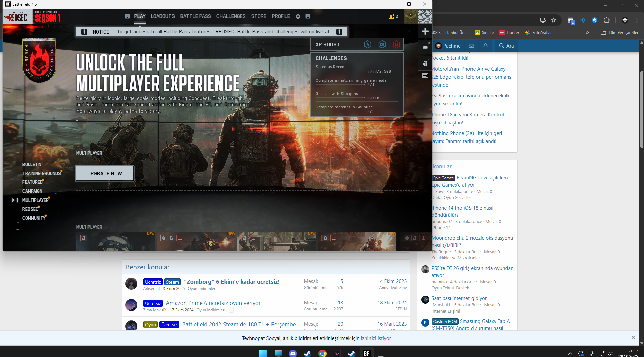
Task: Show hidden system tray icons chevron
Action: click(570, 353)
